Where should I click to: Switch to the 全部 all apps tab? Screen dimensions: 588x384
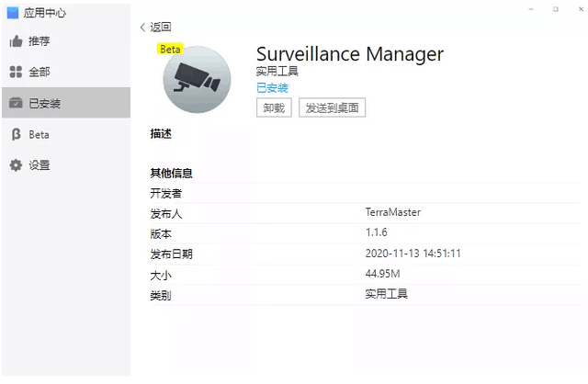(39, 72)
